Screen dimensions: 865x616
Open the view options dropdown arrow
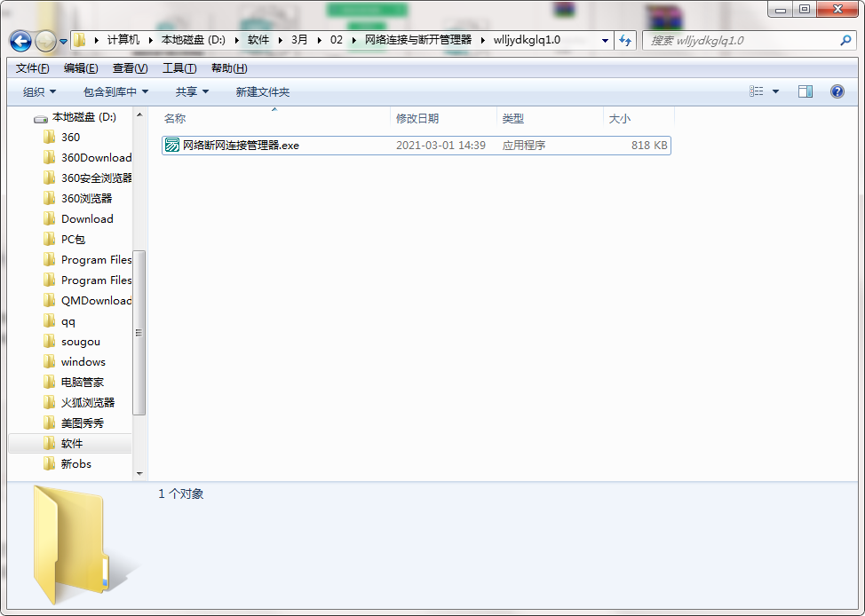(x=775, y=91)
